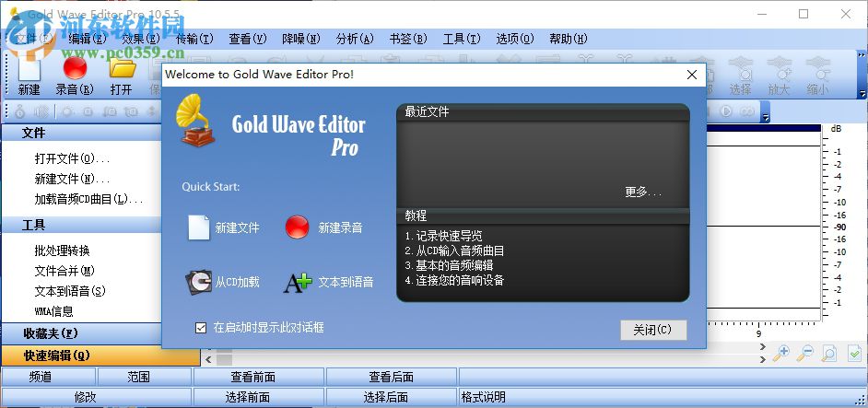Click the 放大 zoom-in toolbar icon
868x408 pixels.
click(x=779, y=67)
